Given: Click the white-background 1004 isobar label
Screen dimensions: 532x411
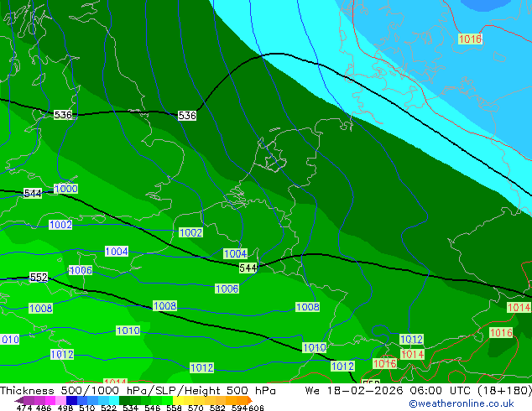Looking at the screenshot, I should click(x=117, y=252).
